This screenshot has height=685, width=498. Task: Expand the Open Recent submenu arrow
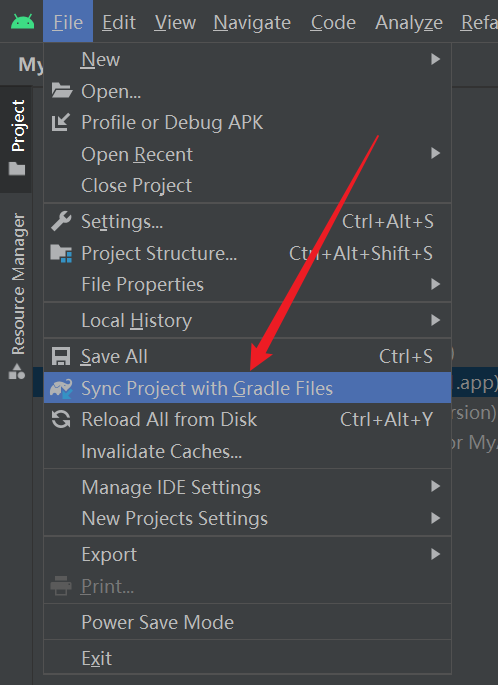pyautogui.click(x=435, y=153)
